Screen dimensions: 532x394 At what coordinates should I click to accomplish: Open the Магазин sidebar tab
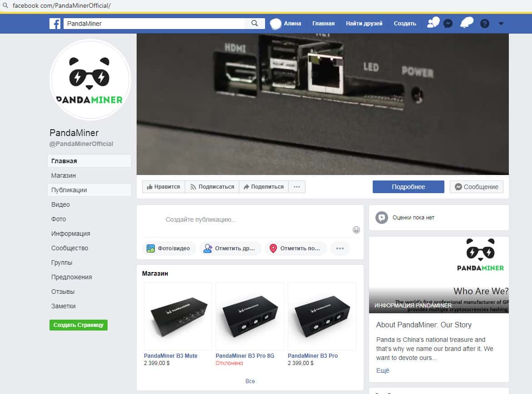click(x=89, y=175)
